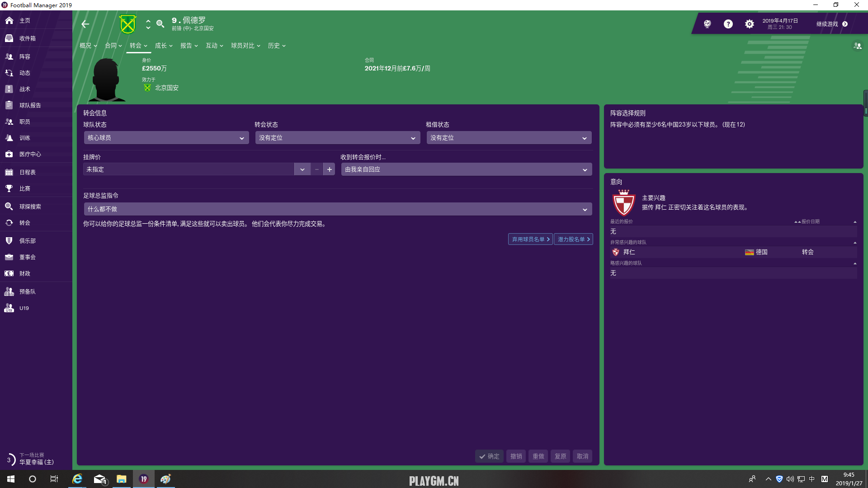This screenshot has height=488, width=868.
Task: Open the 主页 home icon in sidebar
Action: click(9, 20)
